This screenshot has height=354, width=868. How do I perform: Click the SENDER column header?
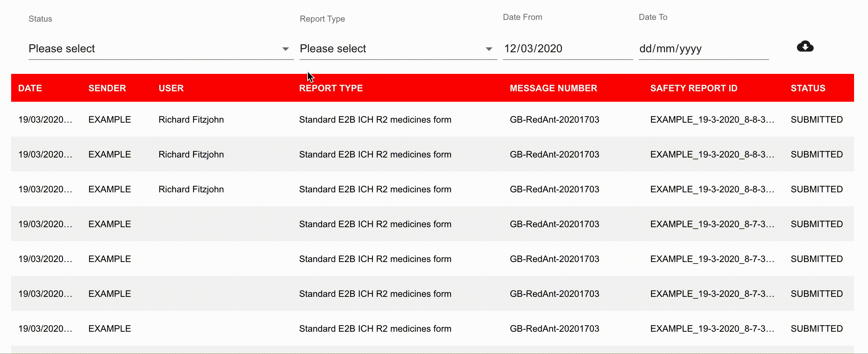tap(107, 88)
